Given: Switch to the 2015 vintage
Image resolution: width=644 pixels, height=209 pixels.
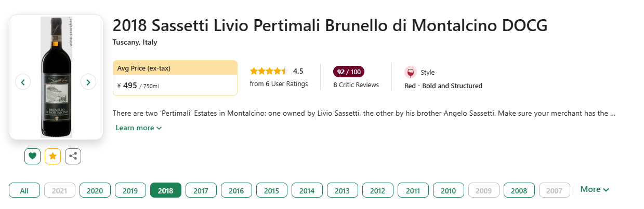Looking at the screenshot, I should tap(271, 190).
